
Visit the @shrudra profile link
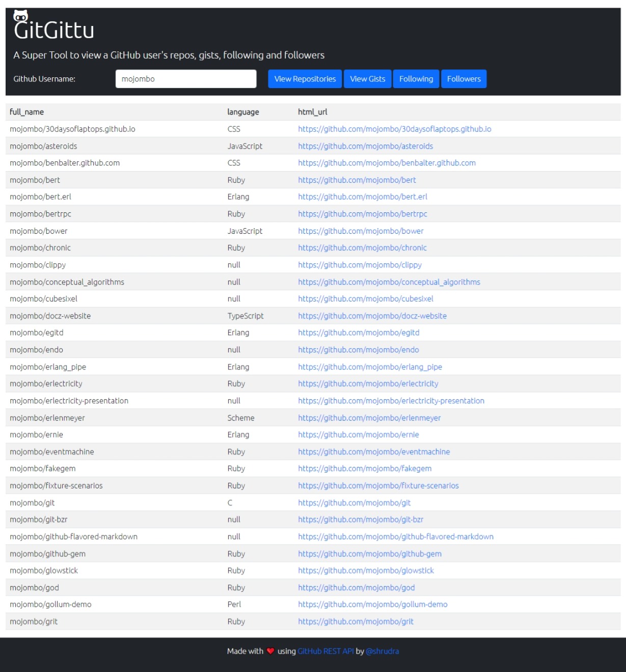point(383,651)
